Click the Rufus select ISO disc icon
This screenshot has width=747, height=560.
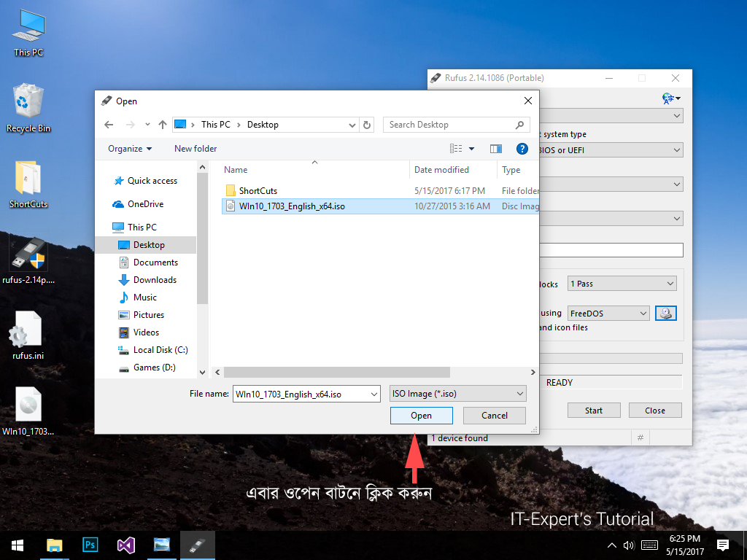point(665,314)
